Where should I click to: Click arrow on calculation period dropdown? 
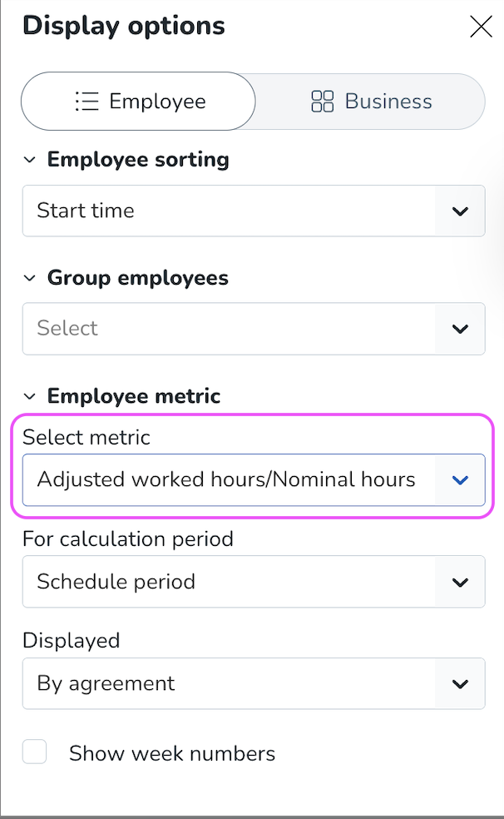click(460, 582)
